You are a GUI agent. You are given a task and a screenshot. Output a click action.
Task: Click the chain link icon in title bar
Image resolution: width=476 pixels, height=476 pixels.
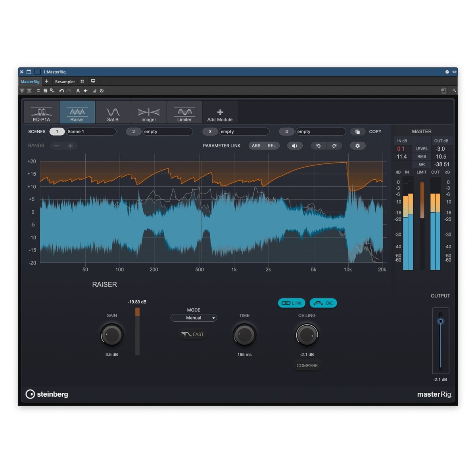click(x=454, y=72)
